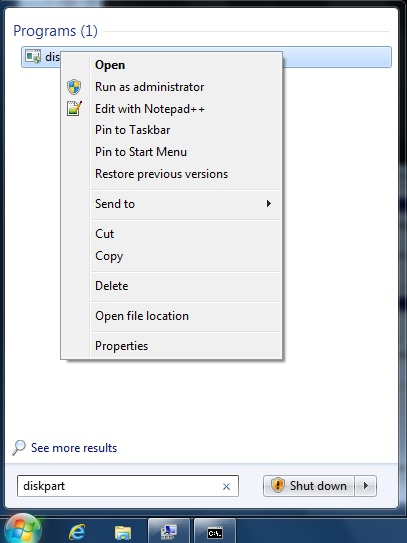Open the Shut down options arrow
The image size is (407, 543).
pyautogui.click(x=365, y=486)
